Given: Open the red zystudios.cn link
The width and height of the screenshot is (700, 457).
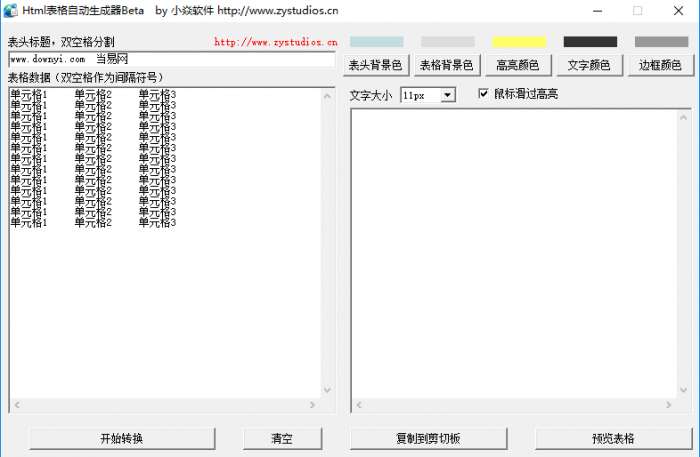Looking at the screenshot, I should [x=275, y=42].
